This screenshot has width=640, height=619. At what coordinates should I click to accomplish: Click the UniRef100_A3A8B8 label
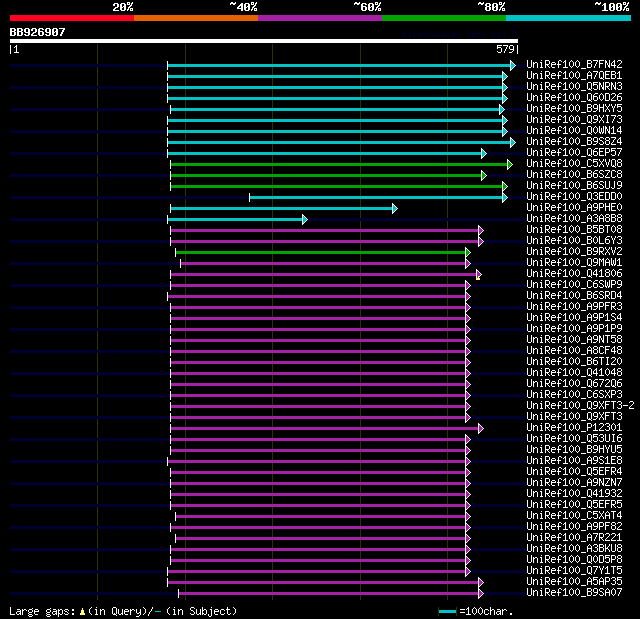click(x=574, y=219)
